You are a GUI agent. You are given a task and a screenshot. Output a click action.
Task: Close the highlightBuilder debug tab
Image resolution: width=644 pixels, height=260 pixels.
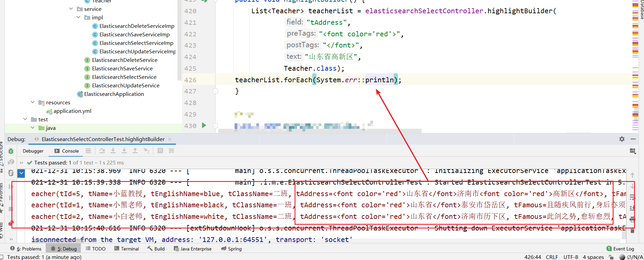(170, 139)
